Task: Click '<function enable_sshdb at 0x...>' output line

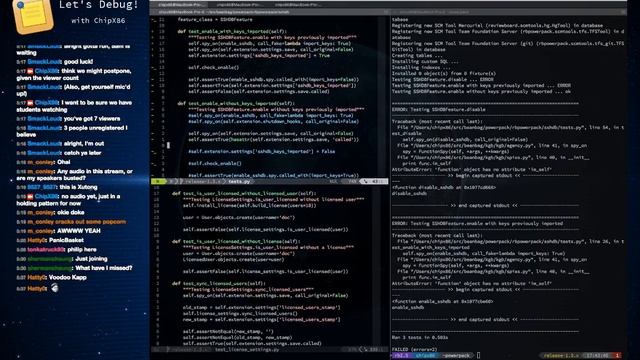Action: click(442, 302)
